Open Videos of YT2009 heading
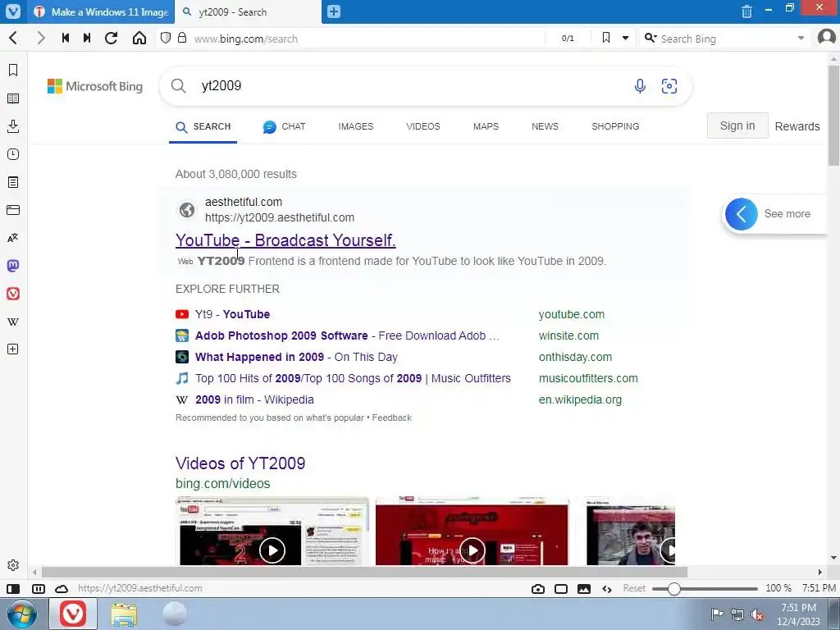This screenshot has height=630, width=840. [x=240, y=463]
